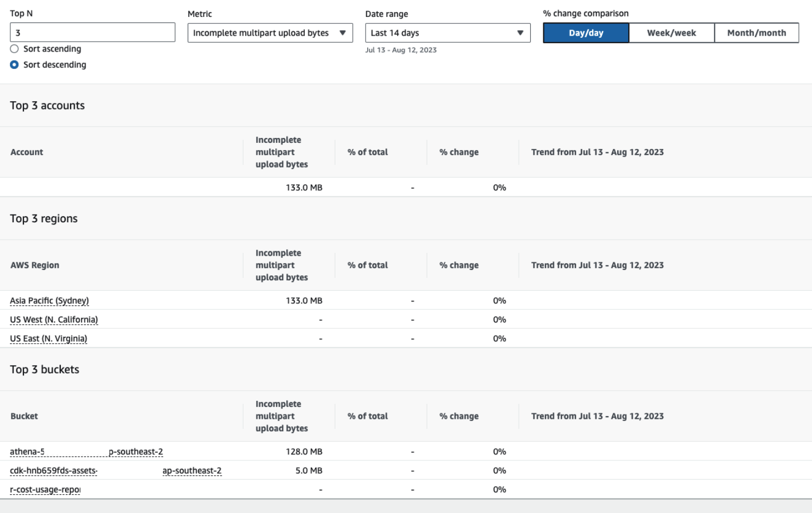The image size is (812, 513).
Task: Click the AWS Region column header
Action: pyautogui.click(x=34, y=265)
